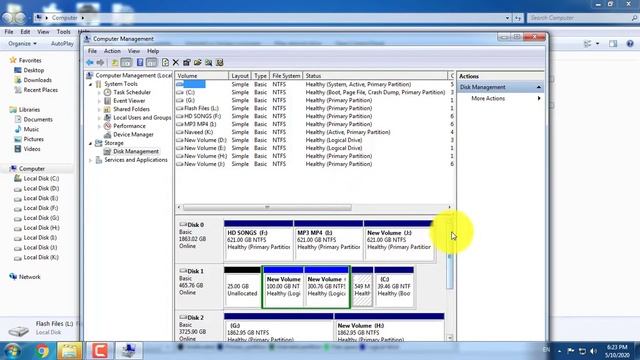The image size is (640, 360).
Task: Click the last settings toolbar icon
Action: 220,62
